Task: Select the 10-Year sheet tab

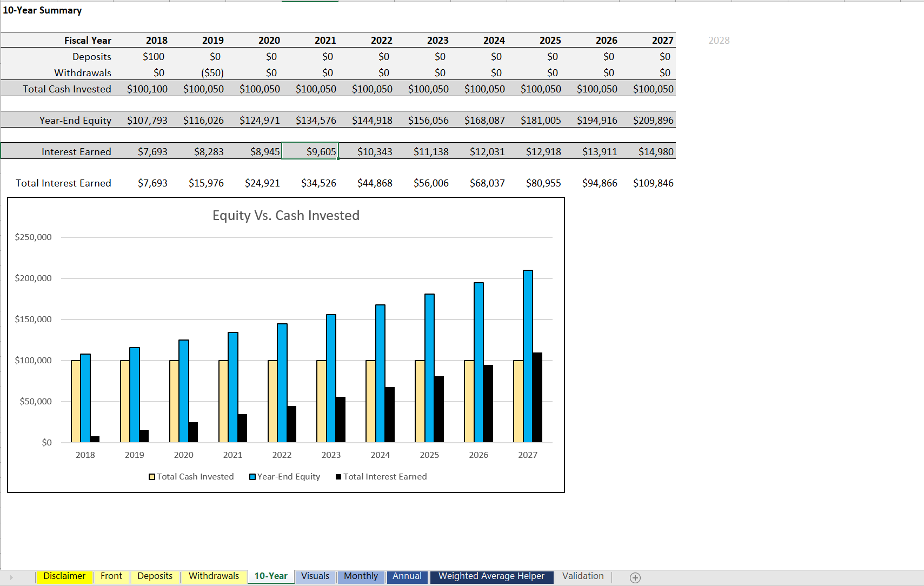Action: click(271, 576)
